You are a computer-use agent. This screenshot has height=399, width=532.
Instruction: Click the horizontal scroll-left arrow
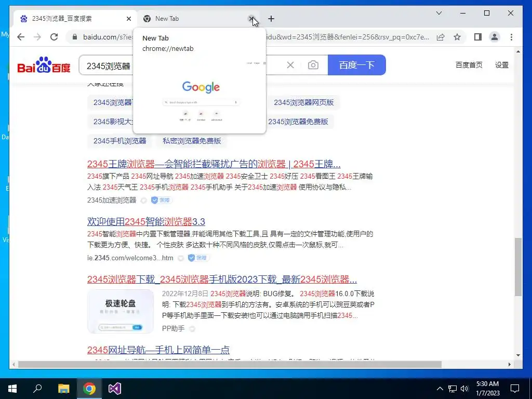[14, 364]
